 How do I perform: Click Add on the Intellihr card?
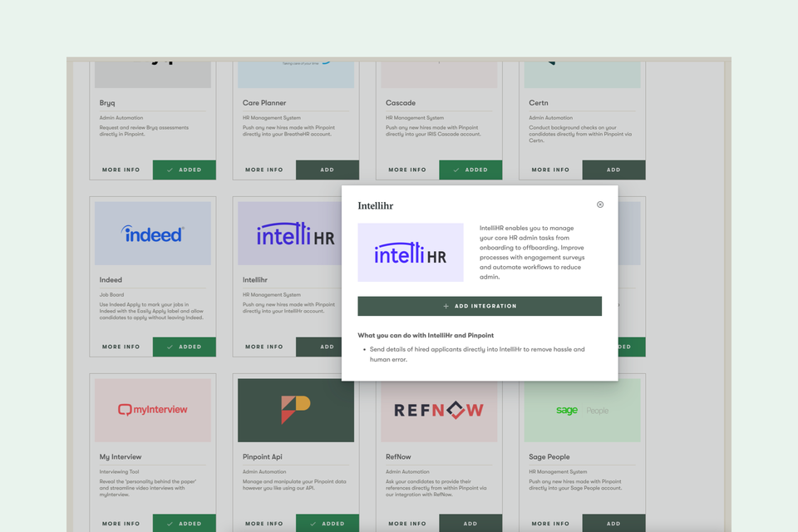tap(319, 347)
